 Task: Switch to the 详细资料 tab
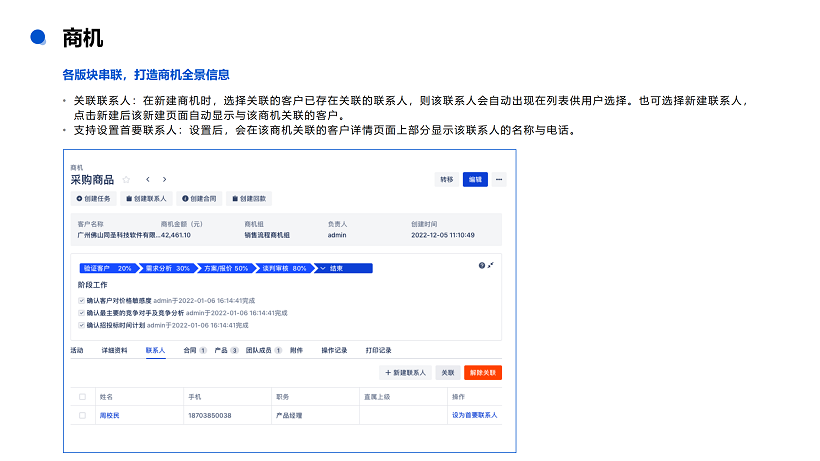pyautogui.click(x=115, y=350)
